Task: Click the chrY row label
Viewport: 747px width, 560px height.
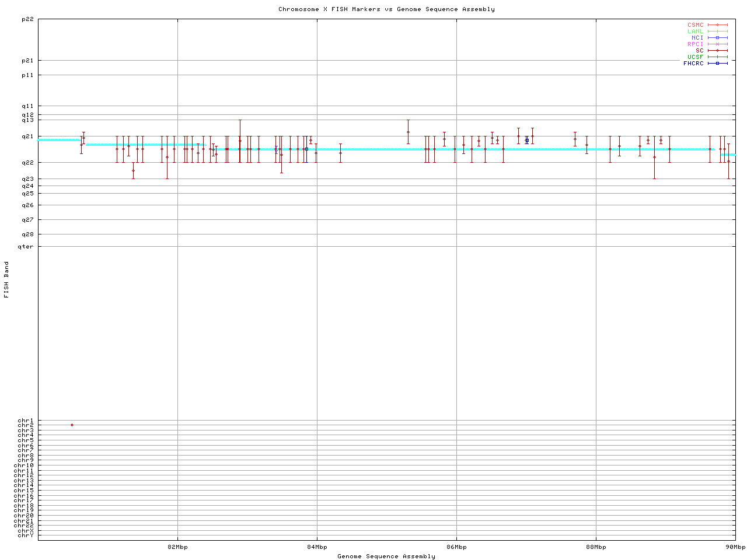Action: pyautogui.click(x=26, y=535)
